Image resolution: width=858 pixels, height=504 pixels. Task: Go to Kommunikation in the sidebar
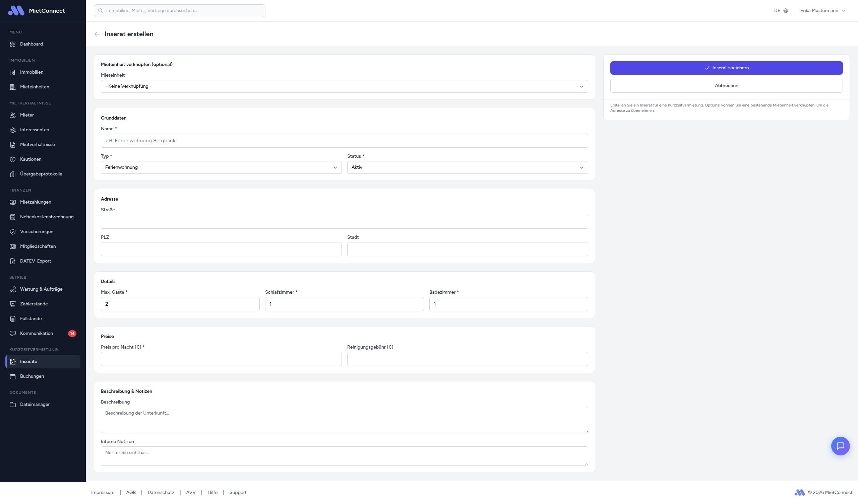(x=37, y=334)
